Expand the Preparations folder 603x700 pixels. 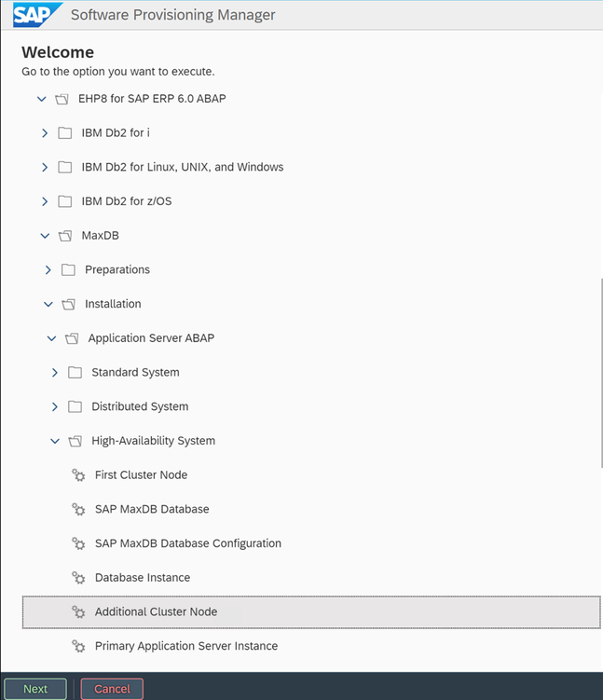pyautogui.click(x=48, y=270)
